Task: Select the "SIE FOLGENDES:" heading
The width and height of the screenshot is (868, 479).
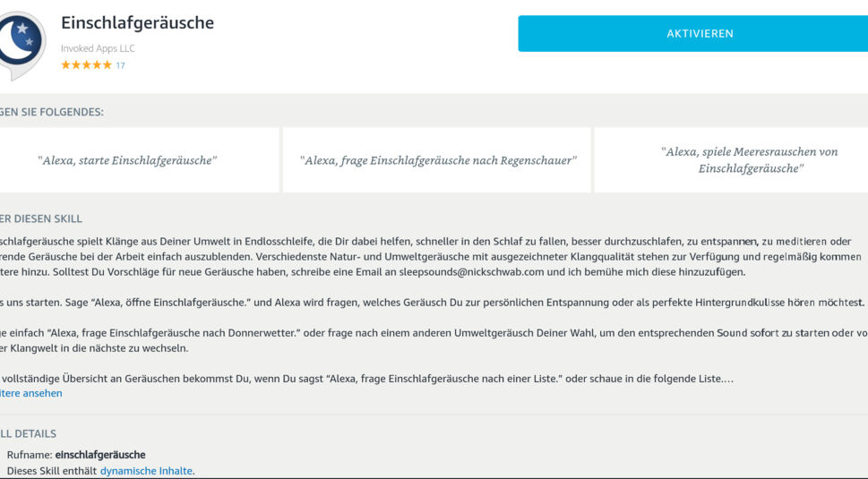Action: (x=62, y=112)
